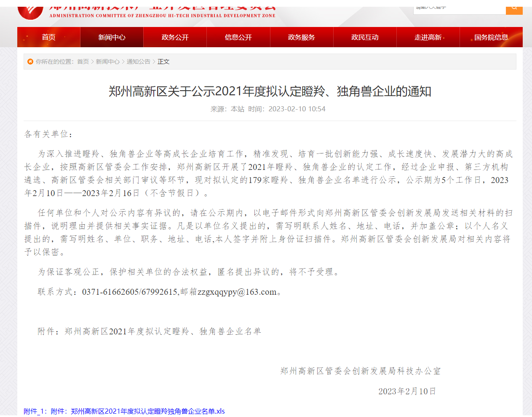Go to 首页 in the breadcrumb
This screenshot has width=532, height=417.
click(x=83, y=62)
